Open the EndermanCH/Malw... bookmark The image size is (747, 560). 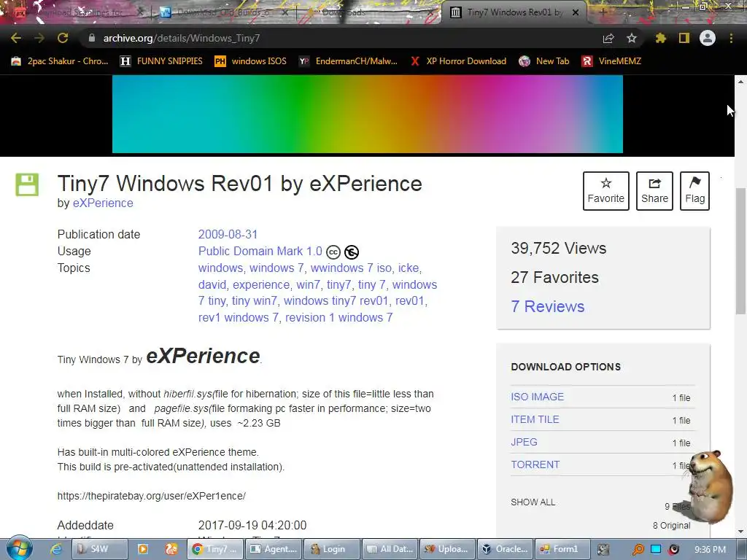tap(348, 61)
